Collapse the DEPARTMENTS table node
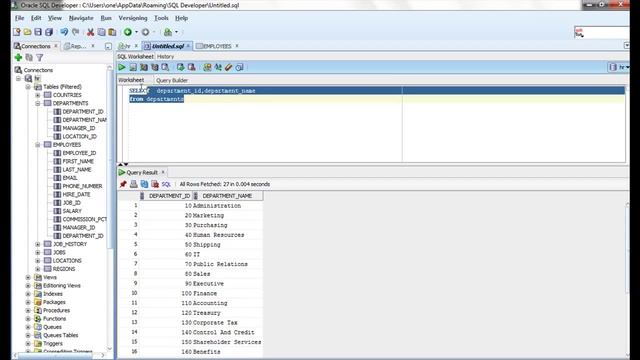Image resolution: width=640 pixels, height=360 pixels. tap(38, 103)
